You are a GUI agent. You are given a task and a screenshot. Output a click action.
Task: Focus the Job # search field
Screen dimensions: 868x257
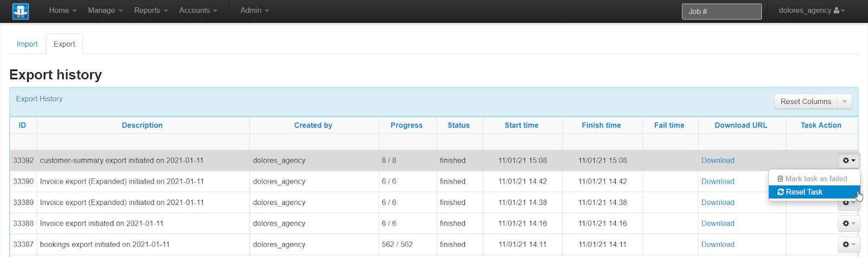721,11
